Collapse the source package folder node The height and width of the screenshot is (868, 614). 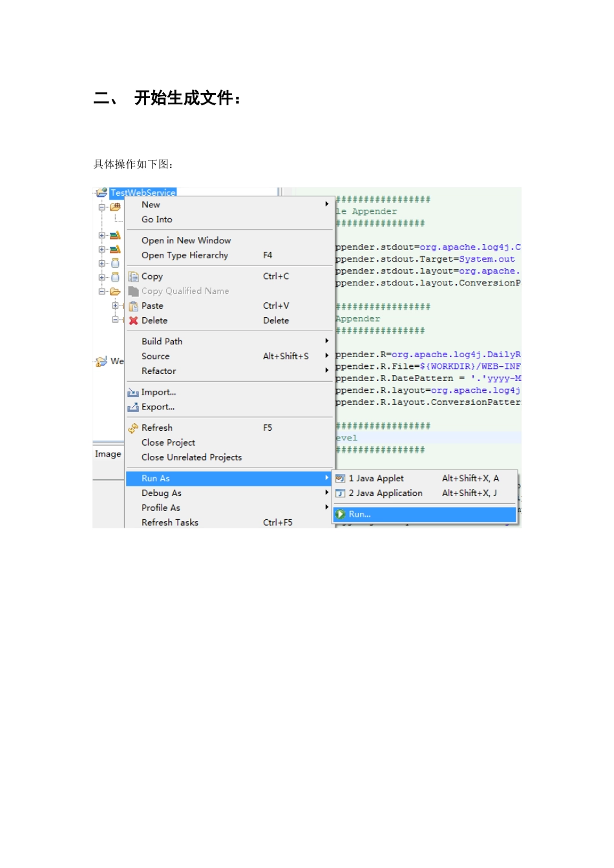(x=101, y=207)
